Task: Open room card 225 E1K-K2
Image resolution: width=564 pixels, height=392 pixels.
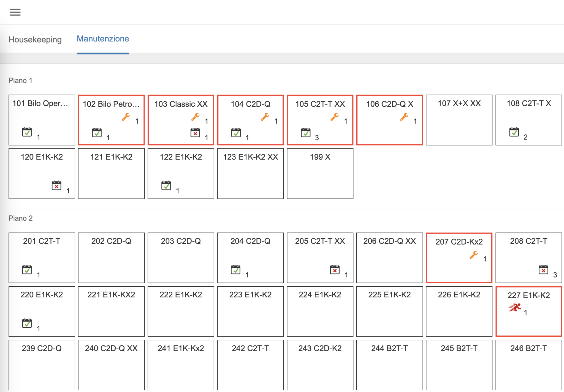Action: [390, 311]
